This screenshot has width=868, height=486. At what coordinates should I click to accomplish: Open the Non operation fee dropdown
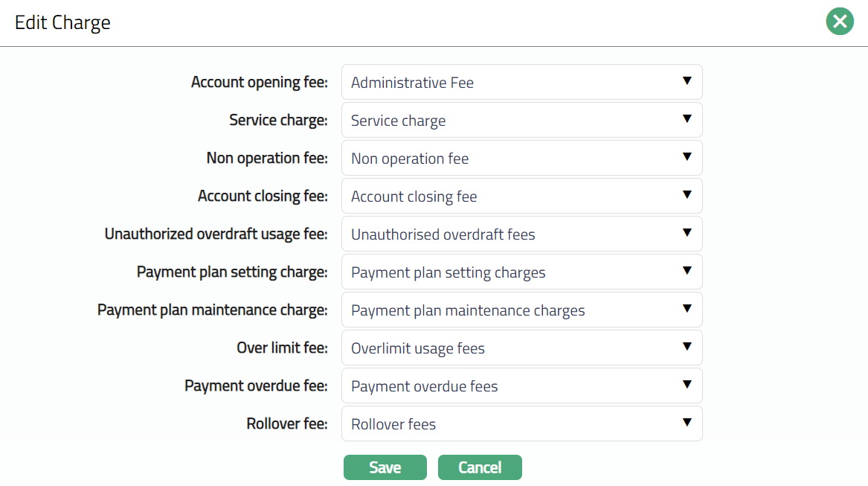click(521, 158)
